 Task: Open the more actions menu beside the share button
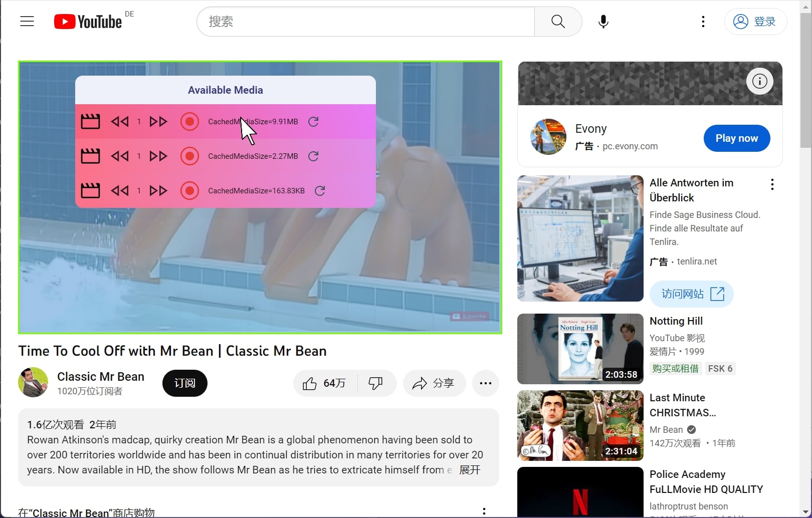click(x=485, y=383)
